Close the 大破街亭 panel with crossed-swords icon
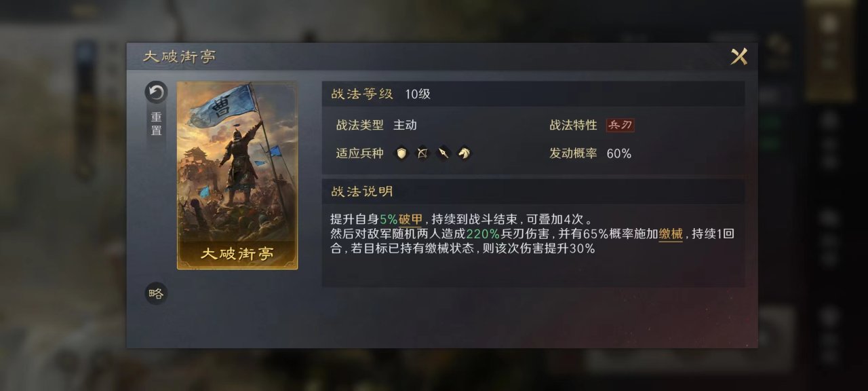 (739, 57)
